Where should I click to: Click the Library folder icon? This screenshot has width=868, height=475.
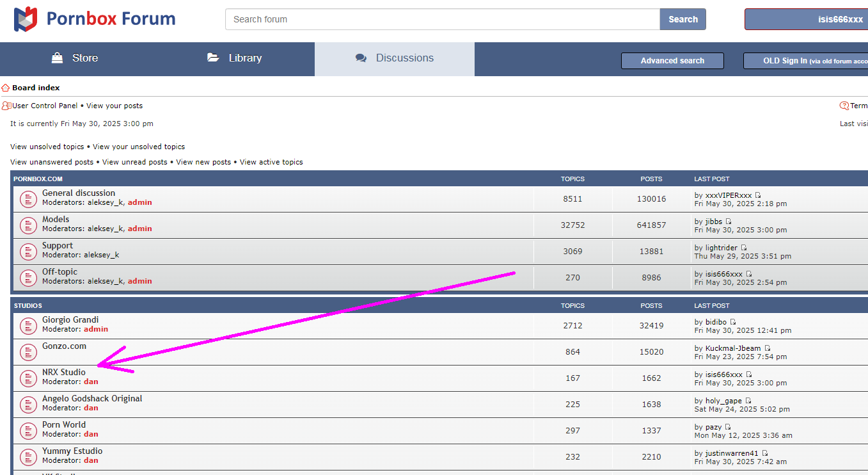click(213, 58)
